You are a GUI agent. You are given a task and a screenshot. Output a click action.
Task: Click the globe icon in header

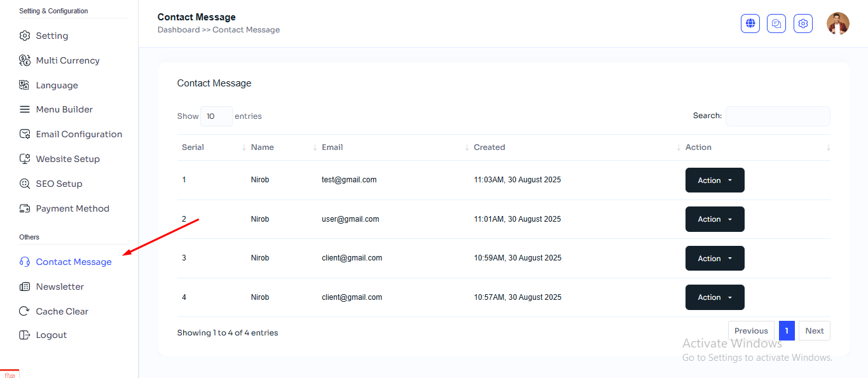coord(750,24)
